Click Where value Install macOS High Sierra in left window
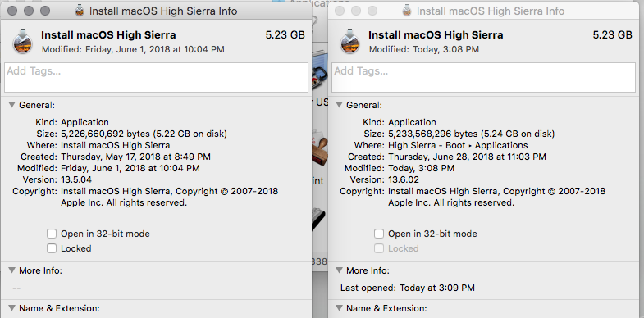The height and width of the screenshot is (318, 644). coord(116,145)
